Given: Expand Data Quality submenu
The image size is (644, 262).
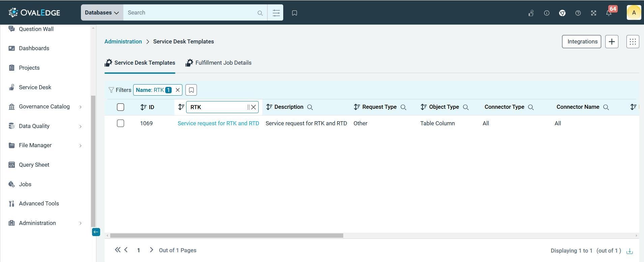Looking at the screenshot, I should (x=80, y=126).
